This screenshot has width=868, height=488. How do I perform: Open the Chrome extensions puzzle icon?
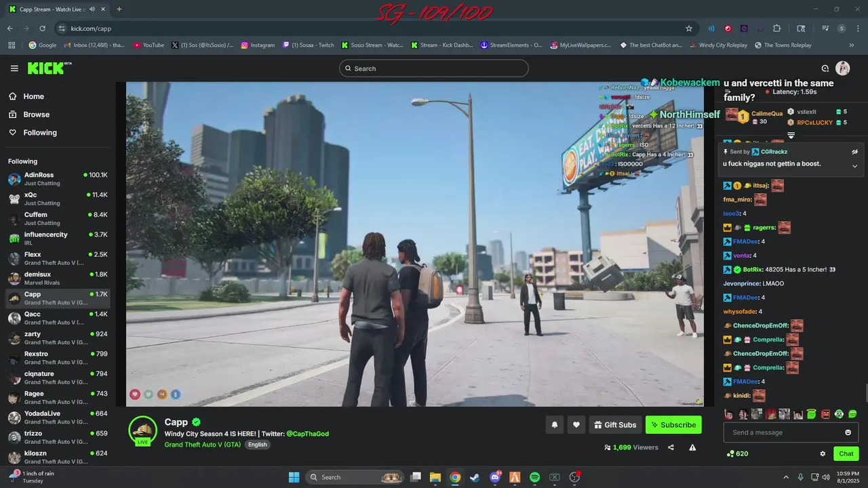point(777,28)
